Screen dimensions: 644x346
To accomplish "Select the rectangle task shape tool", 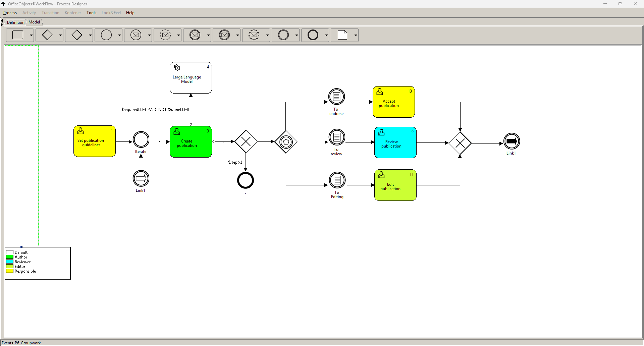I will coord(18,35).
